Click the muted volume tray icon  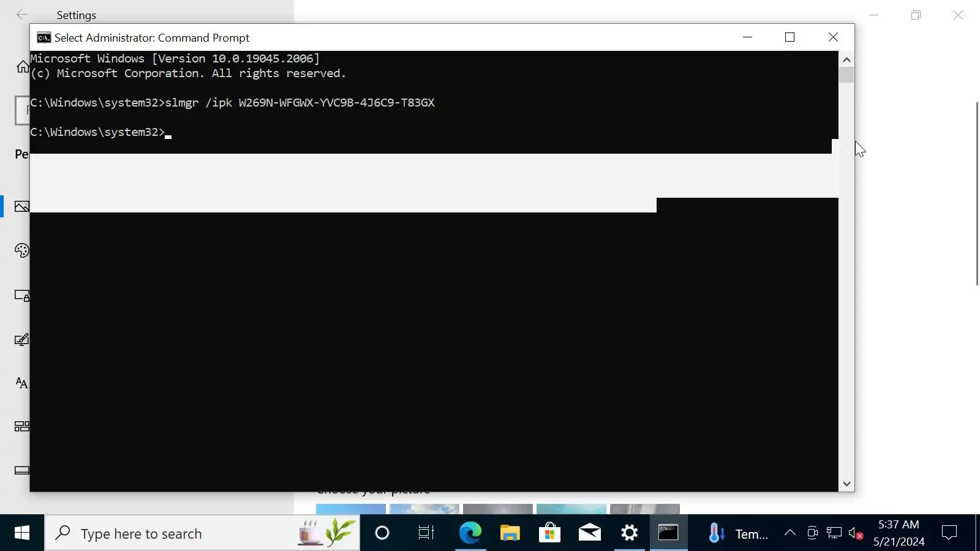(x=856, y=533)
